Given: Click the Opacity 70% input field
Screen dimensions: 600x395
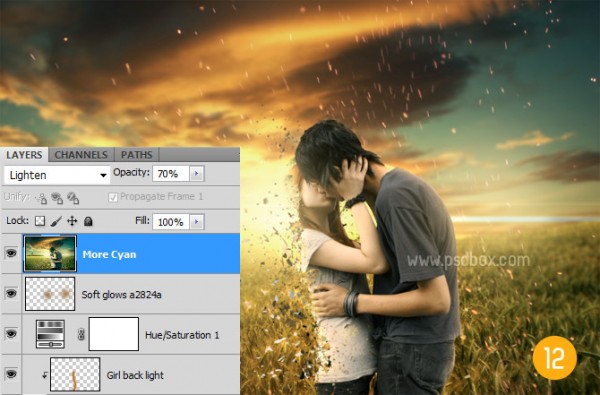Looking at the screenshot, I should [171, 174].
